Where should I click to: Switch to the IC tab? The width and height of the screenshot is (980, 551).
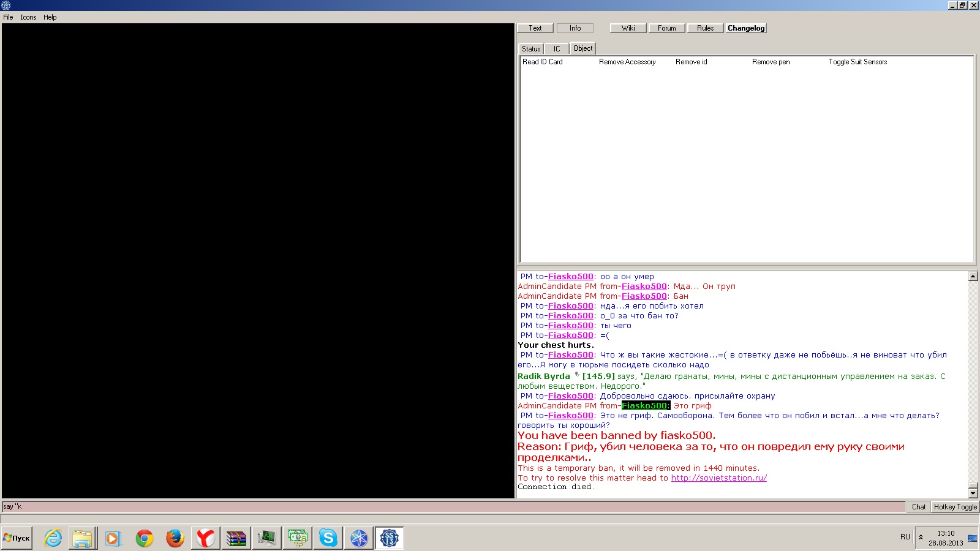(557, 49)
